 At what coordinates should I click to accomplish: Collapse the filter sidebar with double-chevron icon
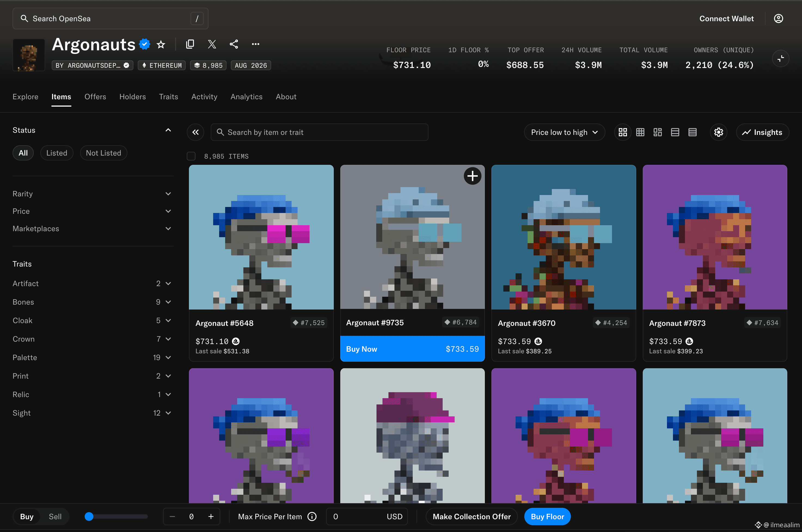pos(195,132)
